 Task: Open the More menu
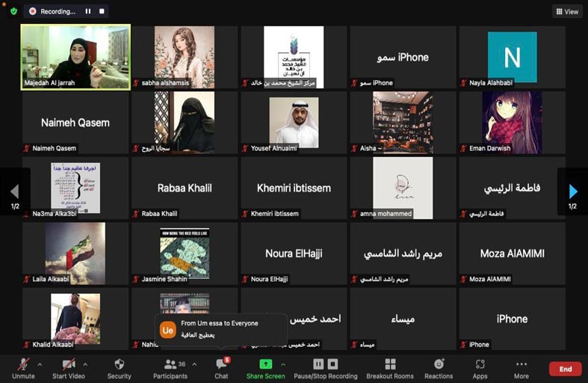[521, 367]
